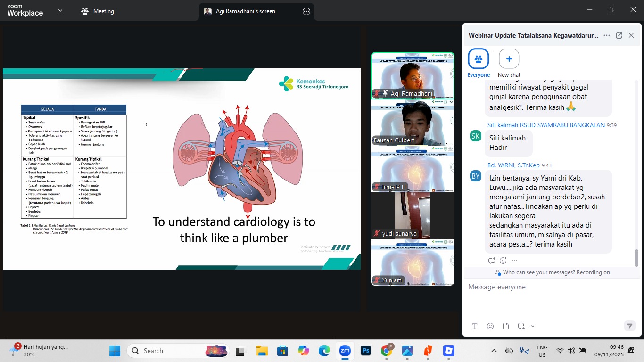Attach a file to the chat message
This screenshot has width=644, height=362.
coord(506,326)
